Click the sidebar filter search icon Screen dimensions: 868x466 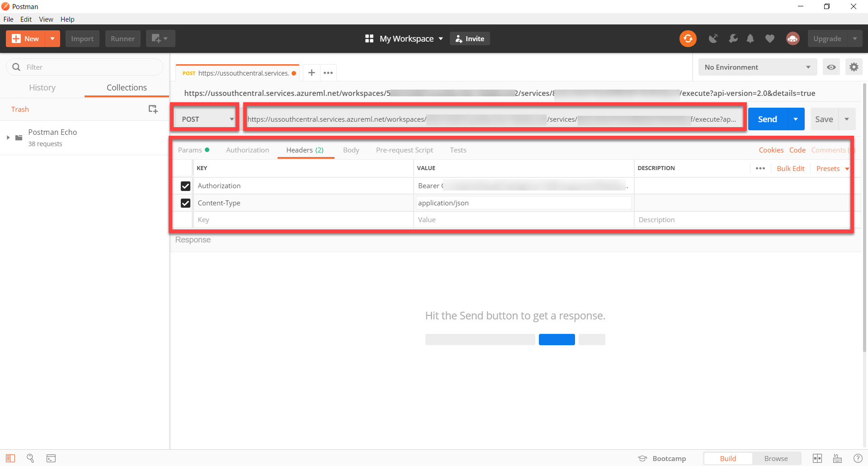(16, 67)
